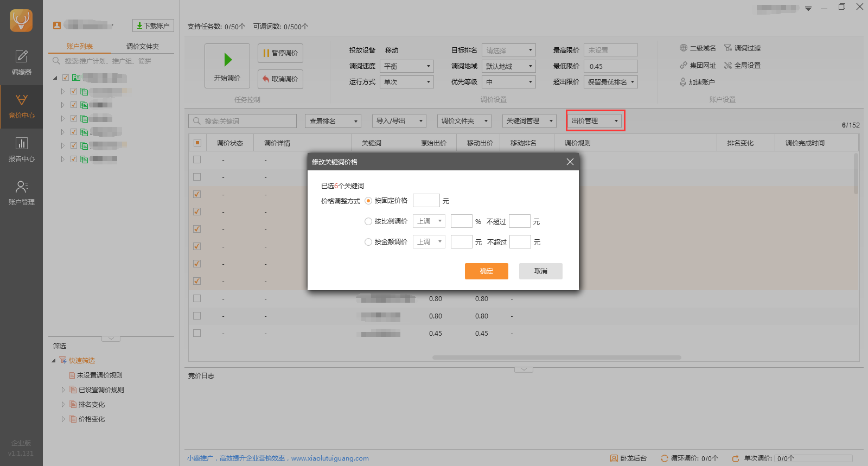This screenshot has height=466, width=868.
Task: Uncheck the first highlighted row checkbox
Action: 197,194
